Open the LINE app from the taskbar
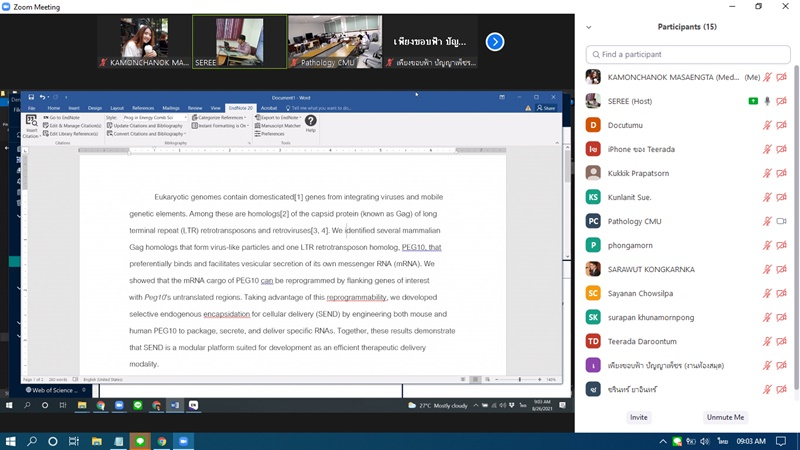Image resolution: width=800 pixels, height=450 pixels. pos(139,441)
